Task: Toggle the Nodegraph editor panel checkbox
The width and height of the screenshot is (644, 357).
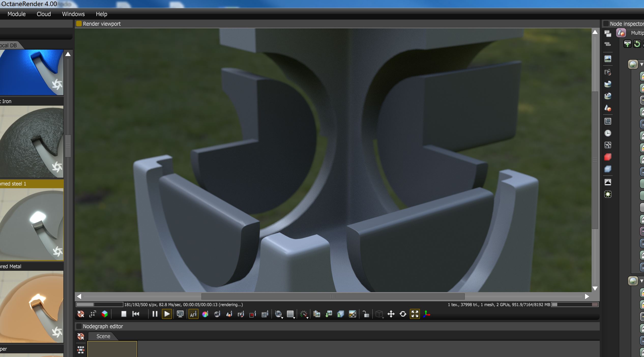Action: (x=79, y=326)
